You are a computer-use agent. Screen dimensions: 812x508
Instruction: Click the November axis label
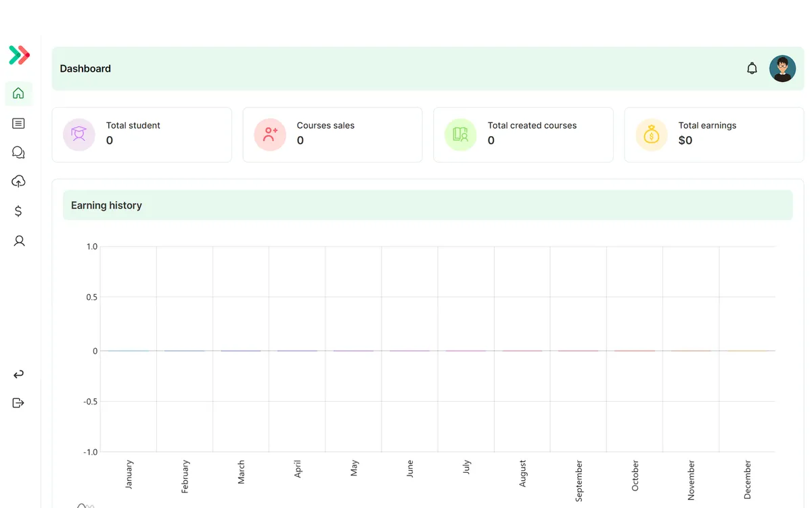[x=691, y=480]
